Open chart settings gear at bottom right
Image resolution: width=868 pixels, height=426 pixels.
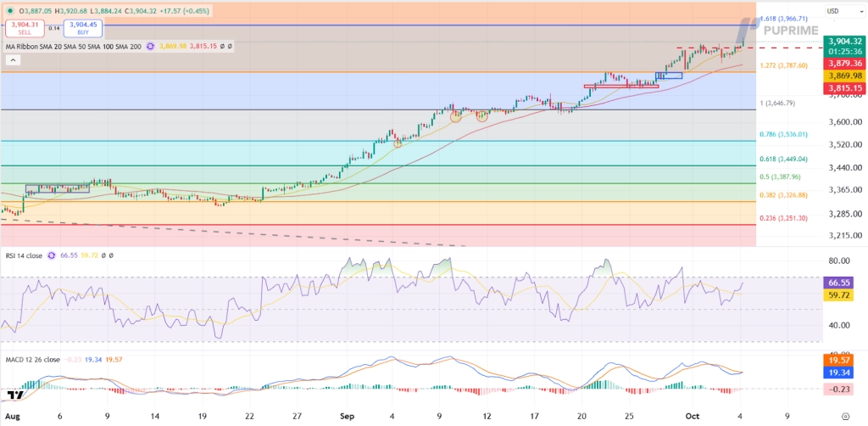(846, 417)
